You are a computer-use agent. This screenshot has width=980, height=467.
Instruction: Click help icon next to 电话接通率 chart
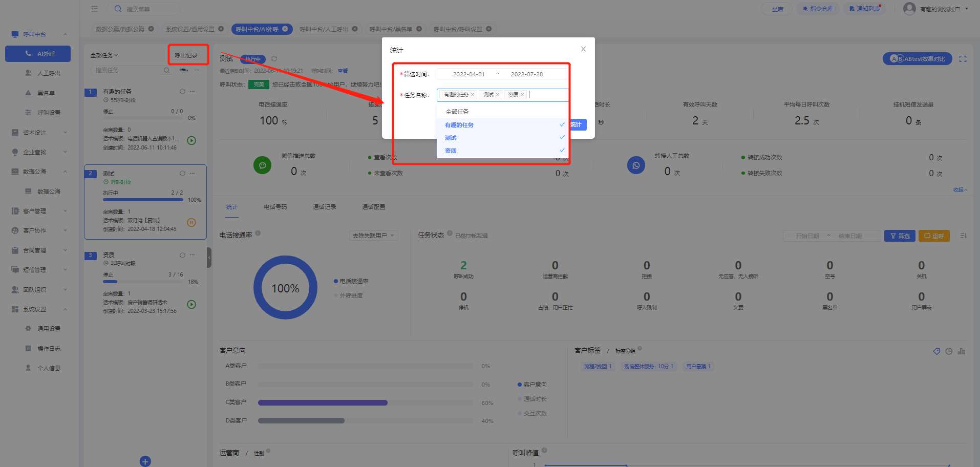pos(258,233)
